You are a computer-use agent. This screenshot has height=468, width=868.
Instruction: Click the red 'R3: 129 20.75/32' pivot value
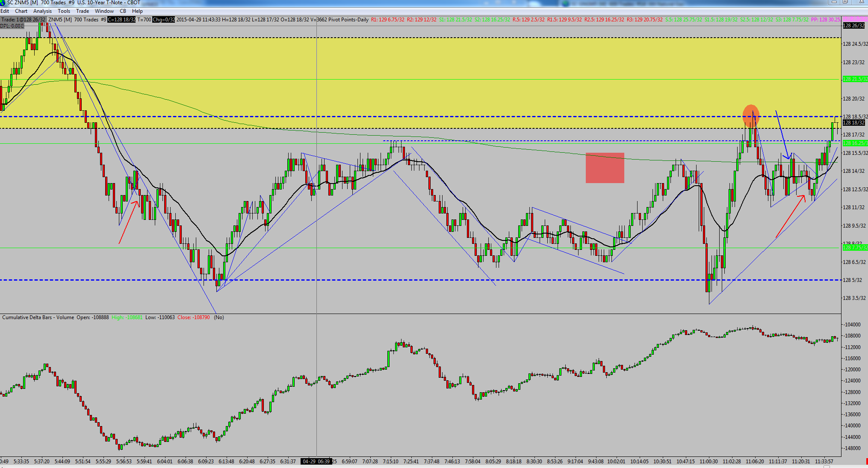[x=644, y=20]
